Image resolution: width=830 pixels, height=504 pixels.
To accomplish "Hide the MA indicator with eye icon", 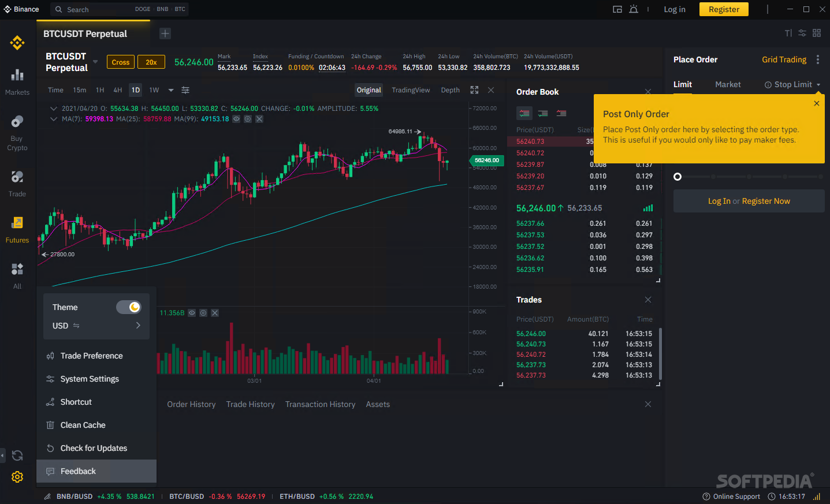I will [236, 119].
